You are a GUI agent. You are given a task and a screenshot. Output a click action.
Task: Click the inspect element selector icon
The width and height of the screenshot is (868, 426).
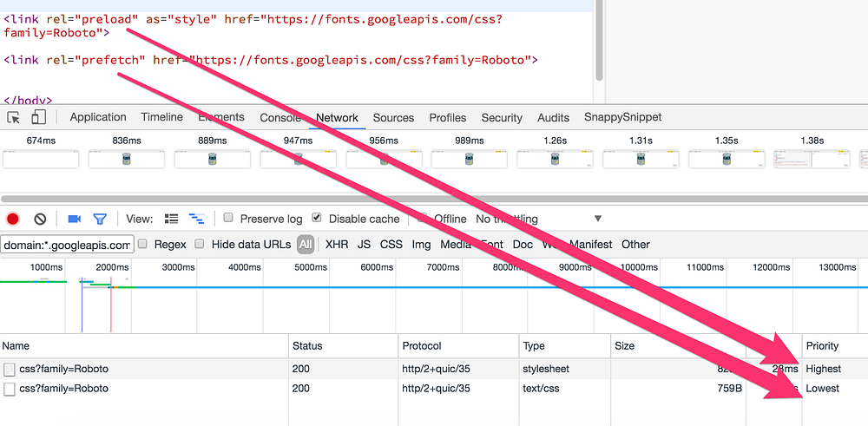[x=14, y=117]
